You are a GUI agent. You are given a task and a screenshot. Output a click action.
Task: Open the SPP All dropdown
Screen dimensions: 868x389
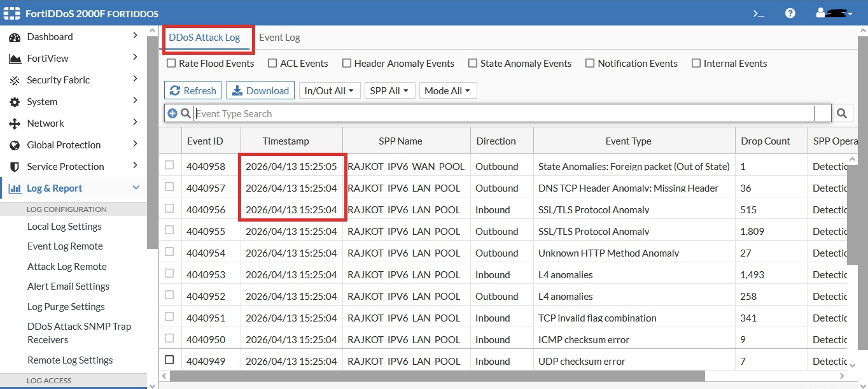pos(390,90)
